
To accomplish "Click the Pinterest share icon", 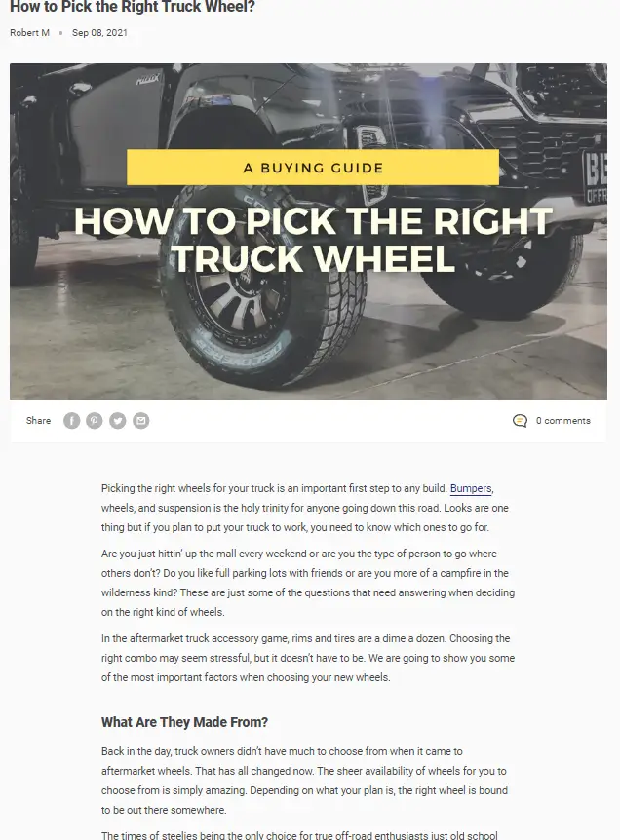I will click(95, 421).
